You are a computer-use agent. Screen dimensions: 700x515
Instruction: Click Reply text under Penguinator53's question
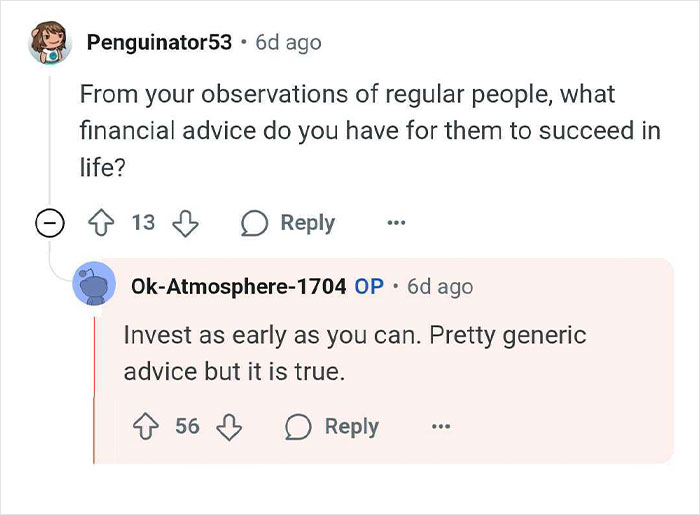pyautogui.click(x=308, y=223)
